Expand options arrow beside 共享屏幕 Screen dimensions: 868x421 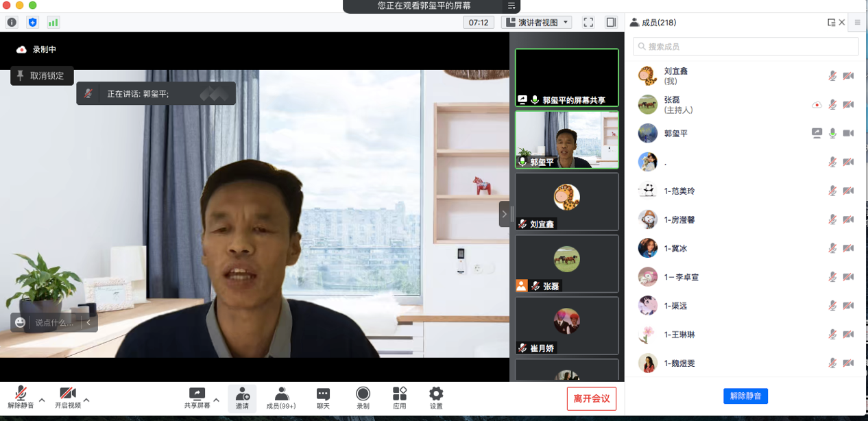point(216,400)
